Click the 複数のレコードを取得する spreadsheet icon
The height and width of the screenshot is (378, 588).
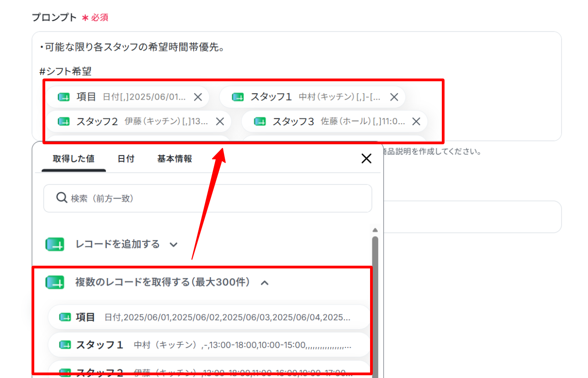[55, 283]
